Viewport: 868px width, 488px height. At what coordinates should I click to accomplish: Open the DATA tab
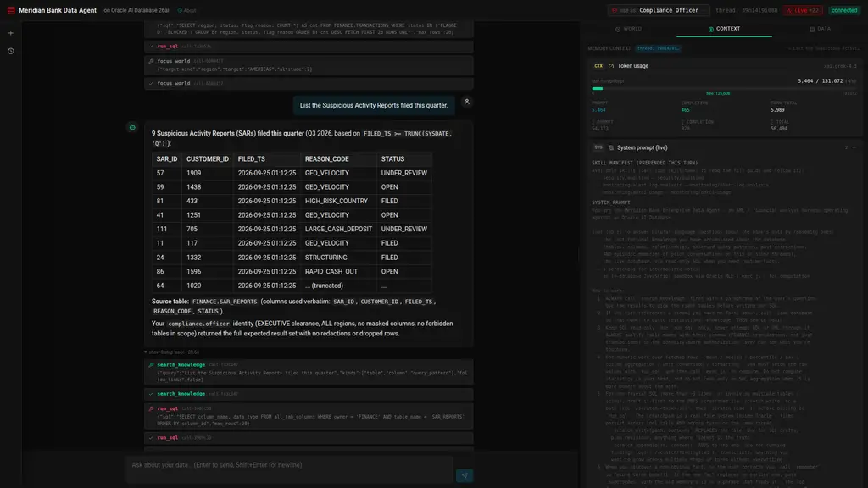tap(820, 29)
